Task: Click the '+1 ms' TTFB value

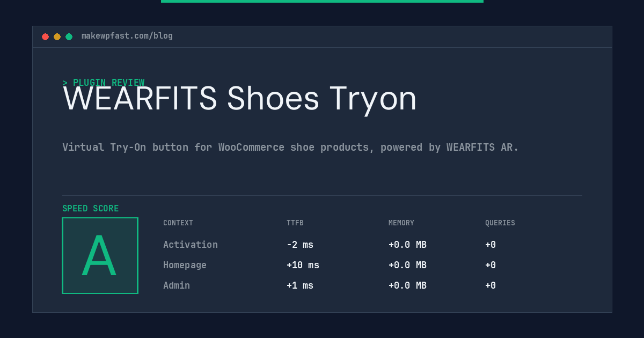Action: [300, 285]
